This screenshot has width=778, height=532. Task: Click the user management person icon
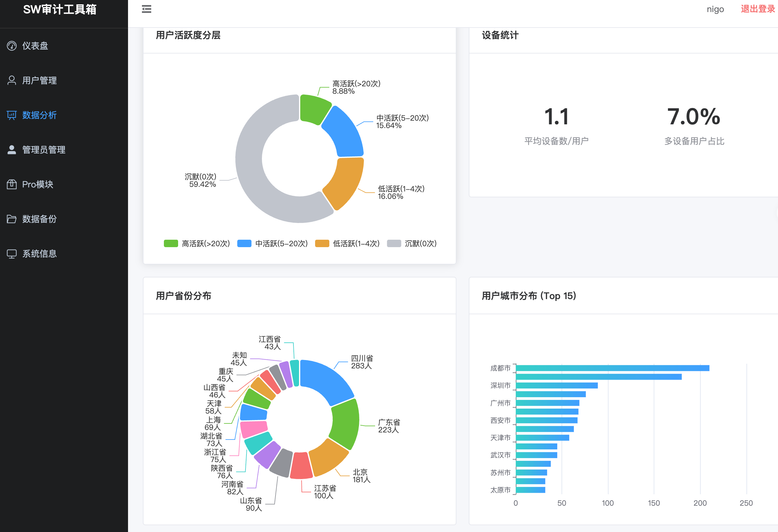coord(12,80)
